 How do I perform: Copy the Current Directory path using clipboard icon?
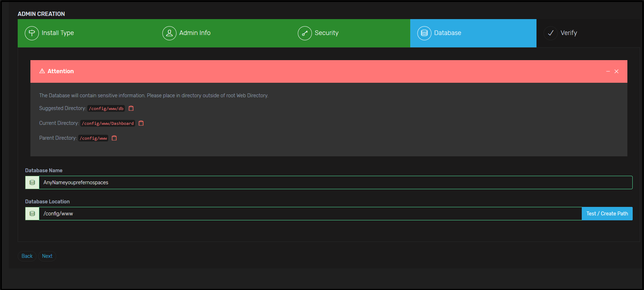tap(141, 123)
